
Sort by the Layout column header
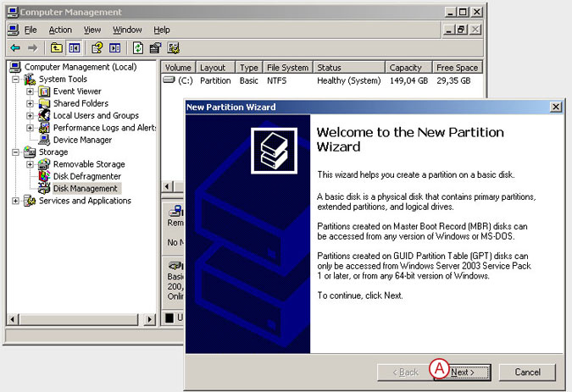(216, 68)
